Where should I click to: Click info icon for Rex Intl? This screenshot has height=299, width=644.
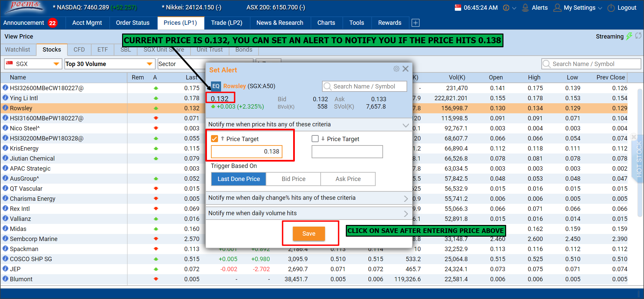point(5,208)
